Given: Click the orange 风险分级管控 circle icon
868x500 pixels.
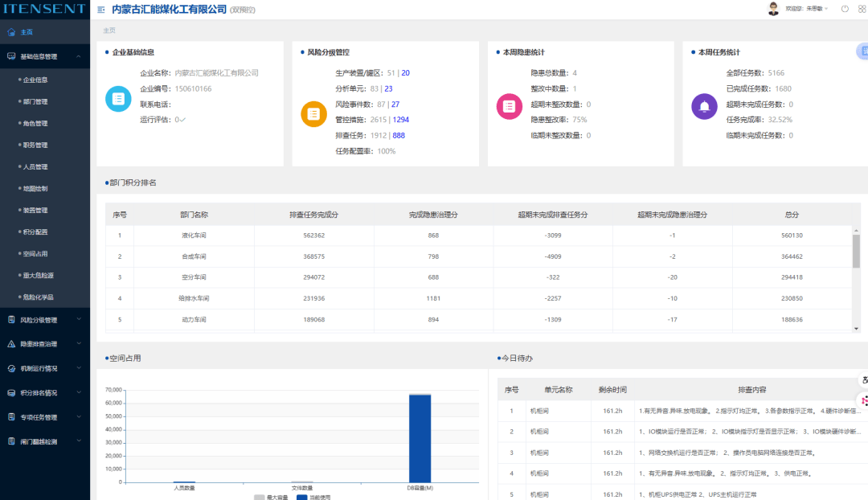Looking at the screenshot, I should pyautogui.click(x=313, y=113).
